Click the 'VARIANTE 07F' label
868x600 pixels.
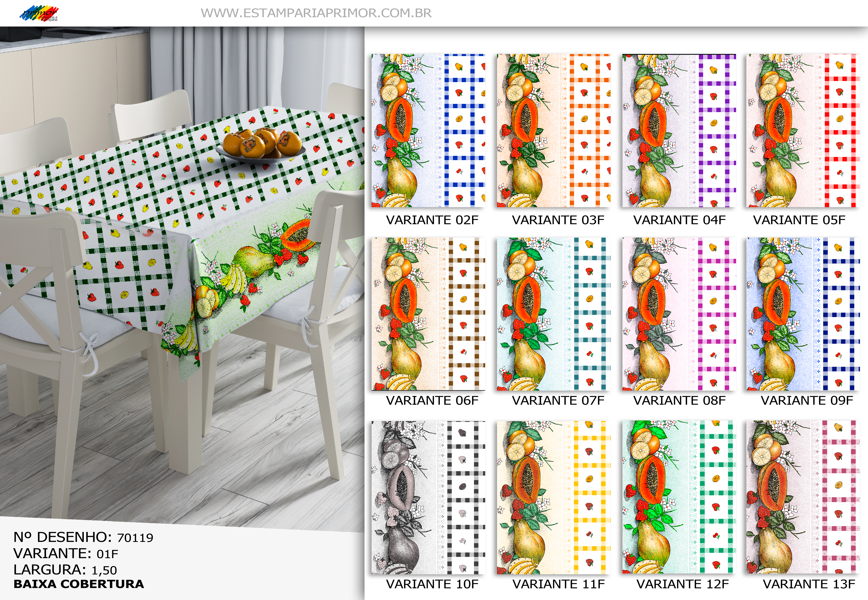click(x=558, y=400)
